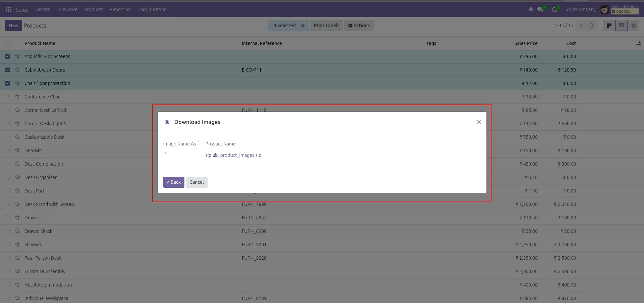Open the activities clock icon
The height and width of the screenshot is (303, 644).
[555, 9]
